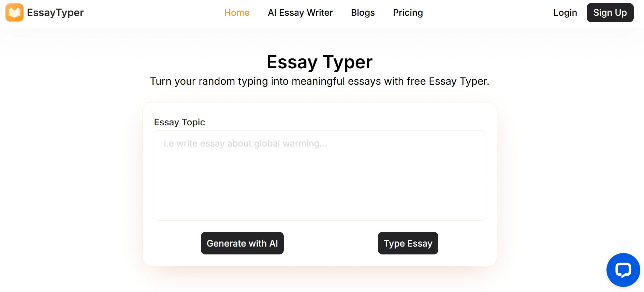Select the chat widget at bottom right
644x292 pixels.
coord(623,270)
